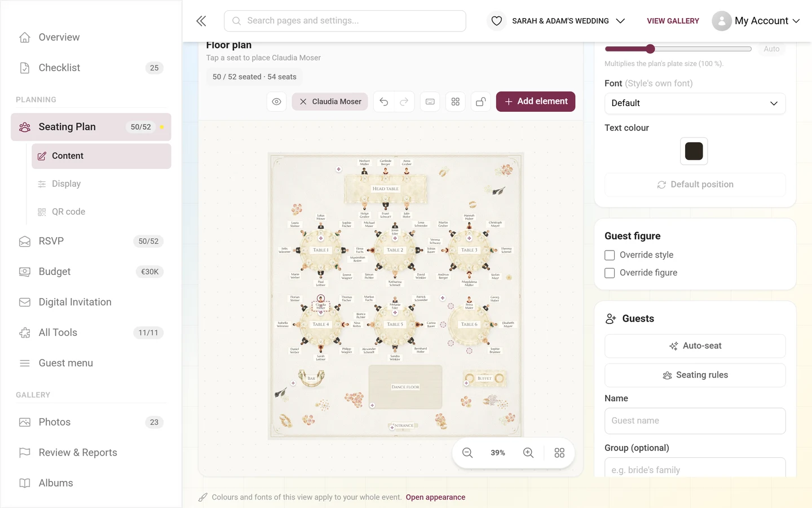Pick the dark Text colour swatch

(694, 151)
